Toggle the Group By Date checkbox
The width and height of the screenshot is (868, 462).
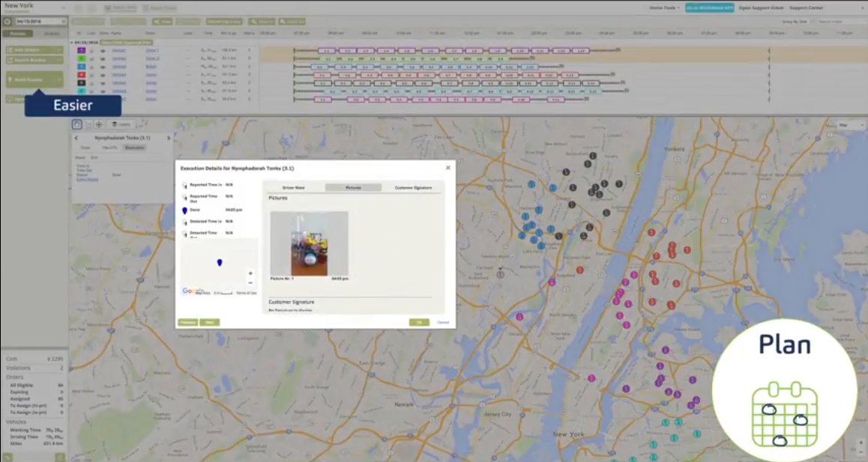coord(813,22)
